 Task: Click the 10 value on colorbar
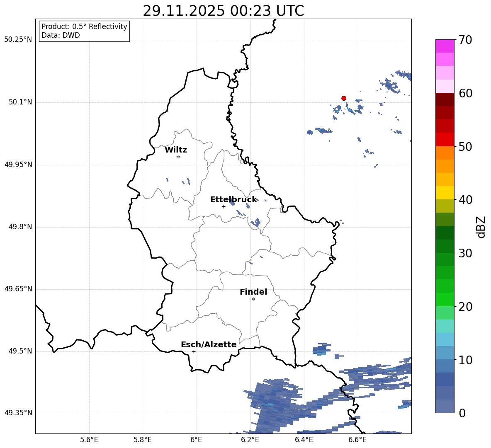tap(465, 360)
